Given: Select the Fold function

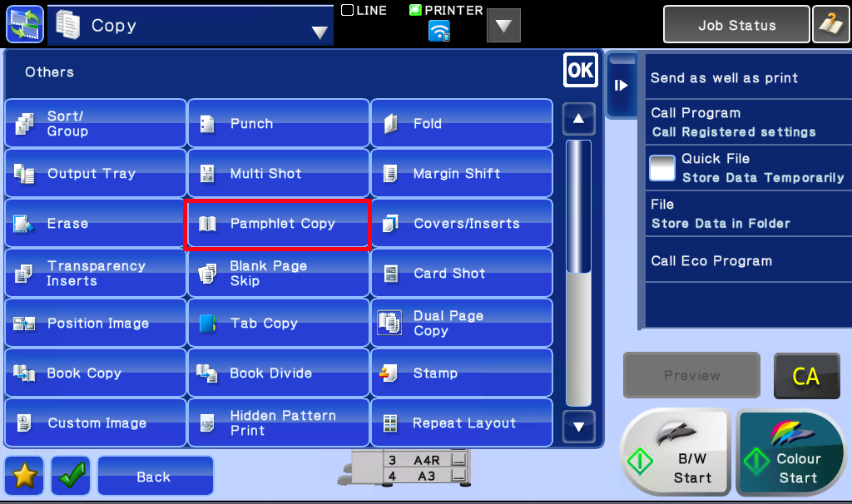Looking at the screenshot, I should tap(461, 123).
